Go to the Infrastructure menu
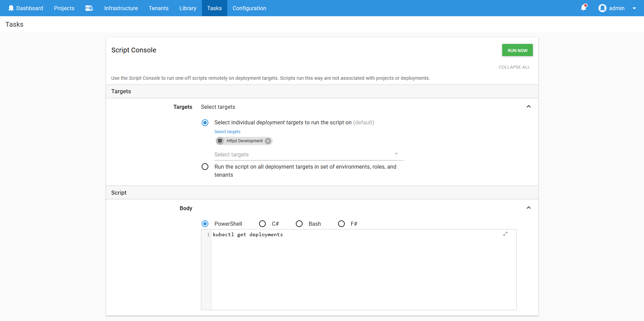This screenshot has width=644, height=321. (x=121, y=8)
